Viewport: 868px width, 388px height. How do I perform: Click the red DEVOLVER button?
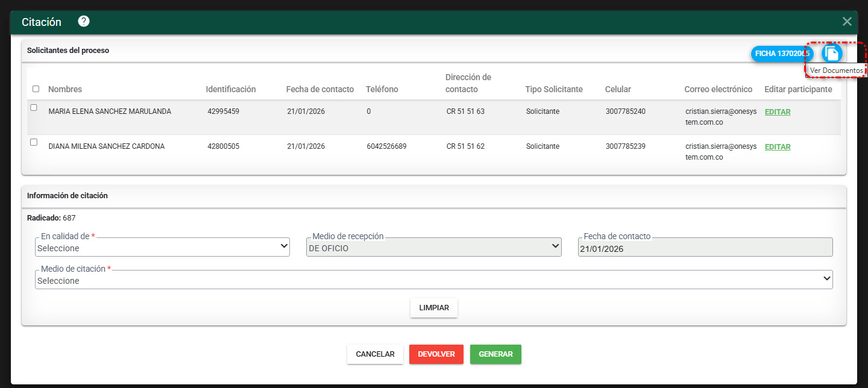pos(436,354)
